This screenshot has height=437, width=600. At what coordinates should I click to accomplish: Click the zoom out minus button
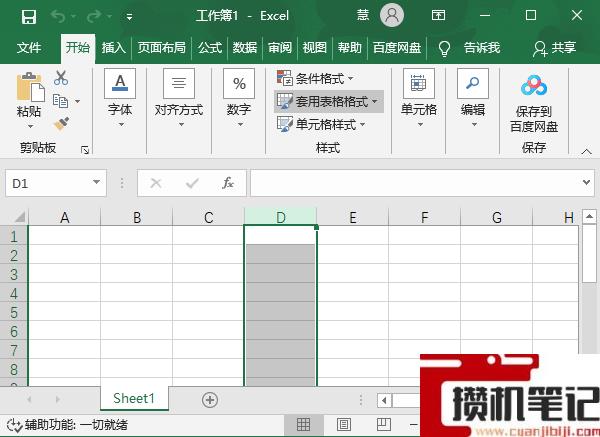413,424
